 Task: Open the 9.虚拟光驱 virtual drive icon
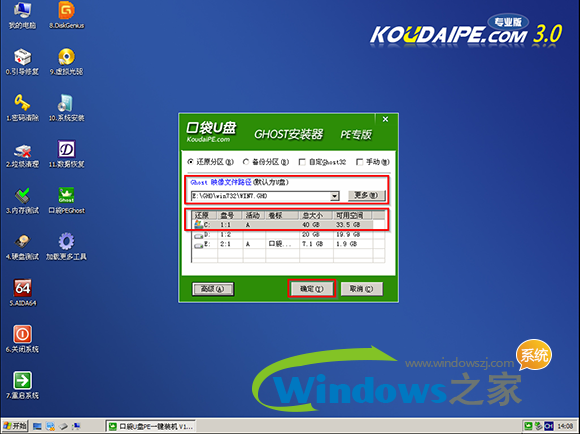pyautogui.click(x=67, y=62)
